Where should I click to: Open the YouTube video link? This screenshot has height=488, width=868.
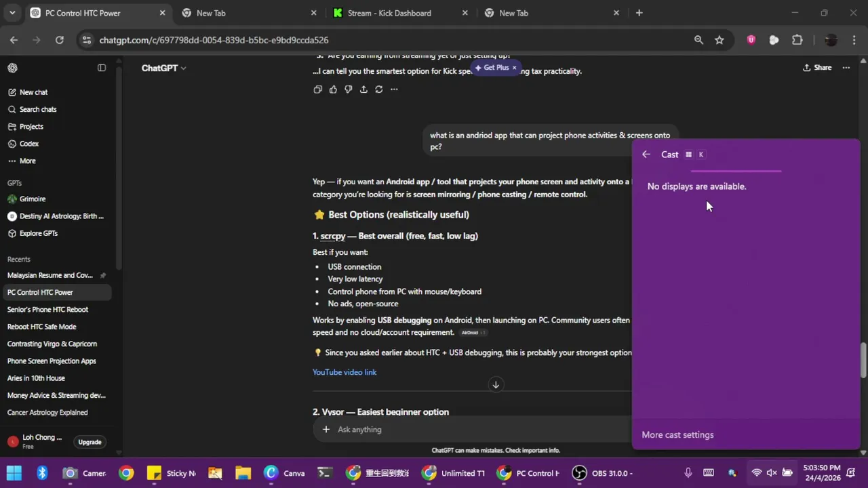tap(344, 372)
